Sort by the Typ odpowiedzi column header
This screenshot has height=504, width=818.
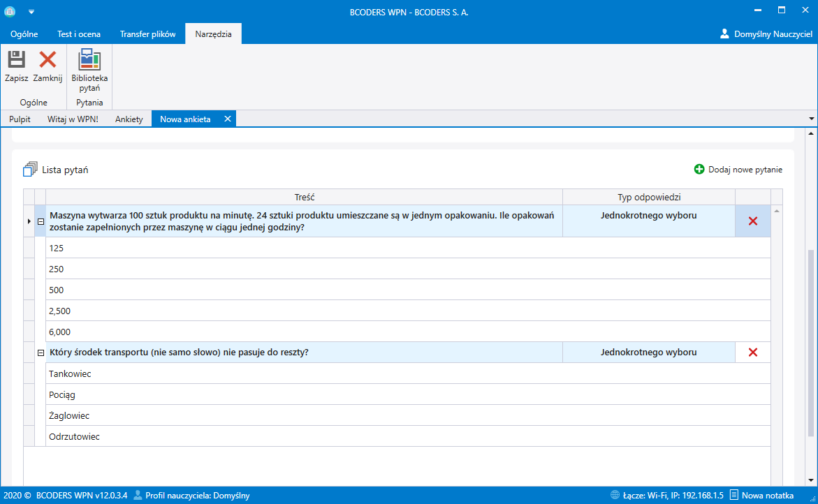(x=649, y=197)
